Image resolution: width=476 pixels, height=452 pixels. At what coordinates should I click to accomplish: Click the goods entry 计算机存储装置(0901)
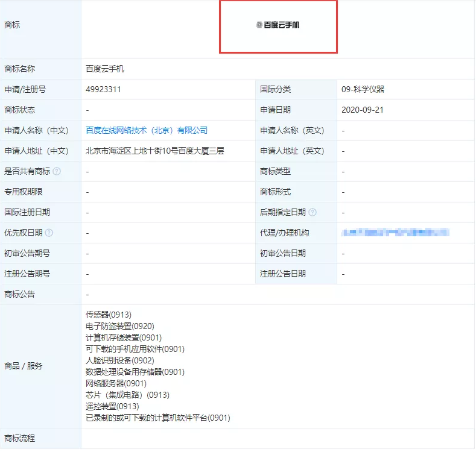pos(124,337)
